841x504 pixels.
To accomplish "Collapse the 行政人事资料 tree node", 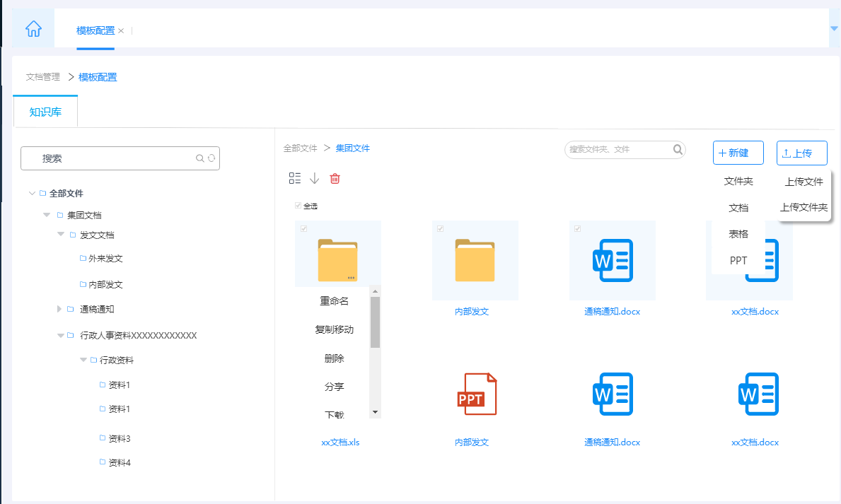I will [61, 336].
